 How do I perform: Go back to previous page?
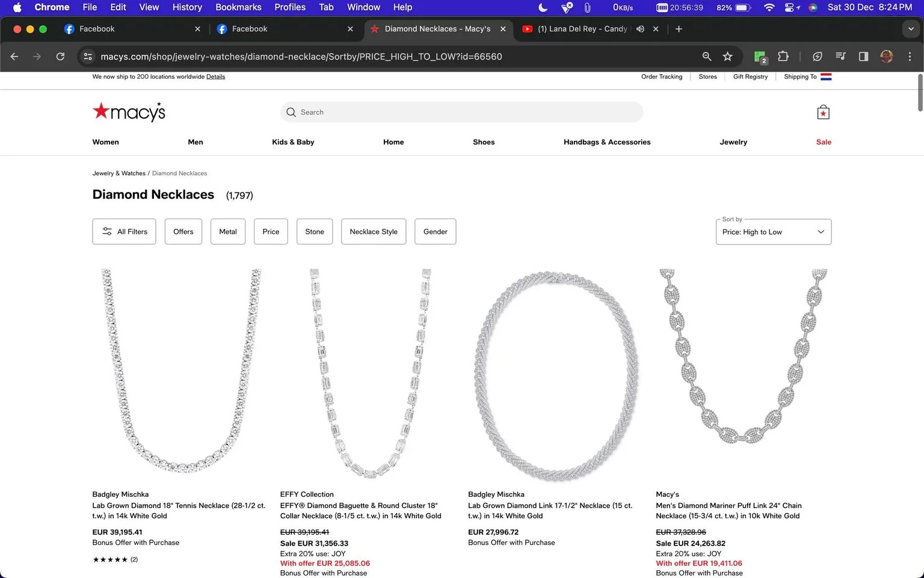(14, 57)
